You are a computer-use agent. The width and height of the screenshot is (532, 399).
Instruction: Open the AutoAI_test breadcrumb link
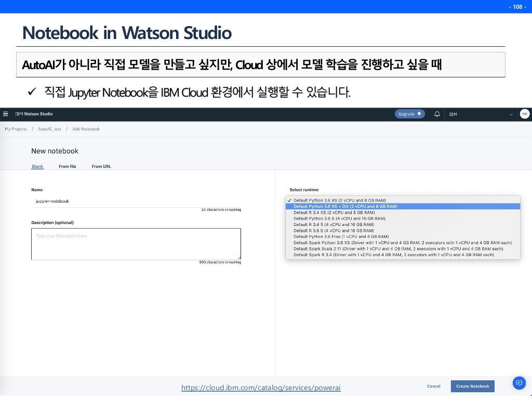49,129
